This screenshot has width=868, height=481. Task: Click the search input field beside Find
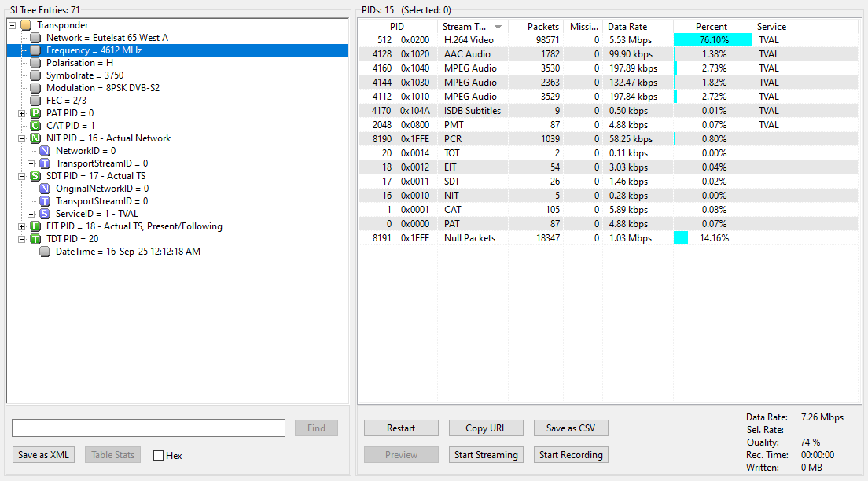click(x=149, y=428)
